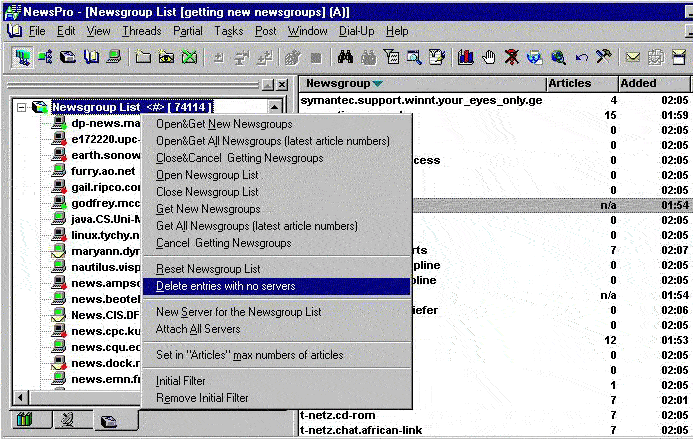
Task: Select the t-netz.cd-rom newsgroup row
Action: point(494,415)
